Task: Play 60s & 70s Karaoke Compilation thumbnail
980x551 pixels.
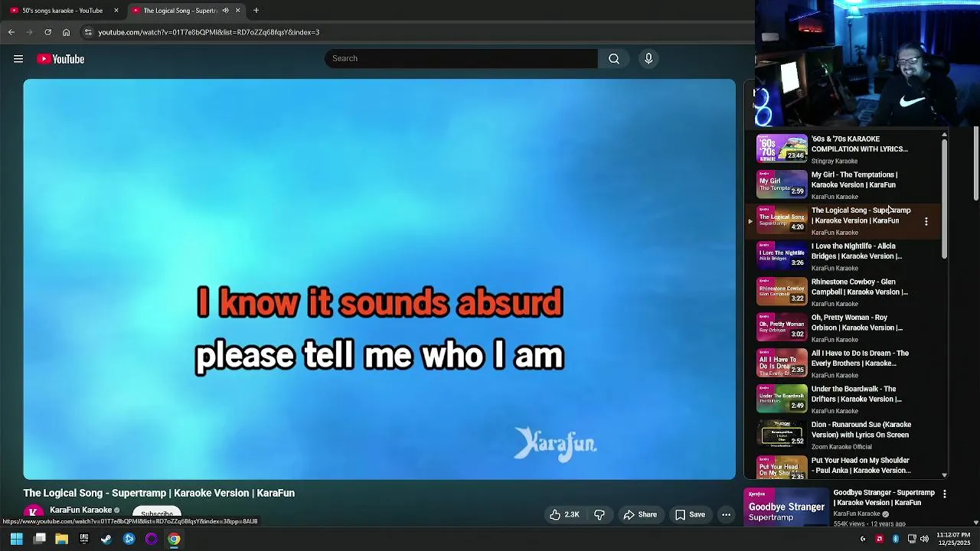Action: click(782, 148)
